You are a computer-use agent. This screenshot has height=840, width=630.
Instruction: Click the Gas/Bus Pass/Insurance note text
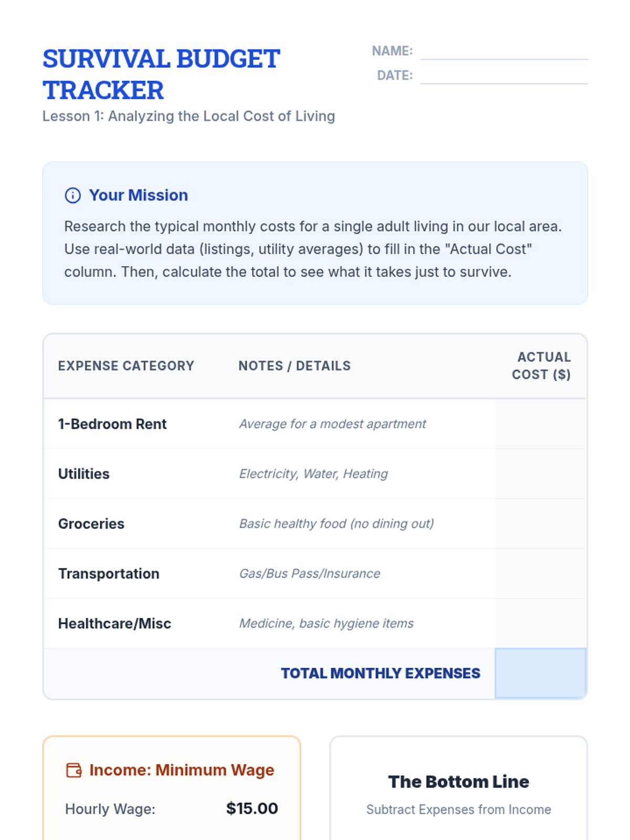tap(310, 573)
